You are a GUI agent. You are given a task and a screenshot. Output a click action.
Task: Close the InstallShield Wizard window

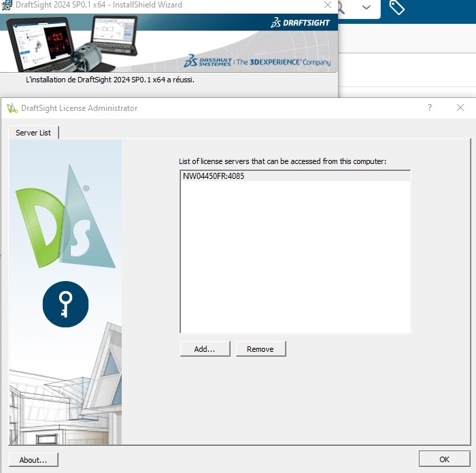[328, 5]
